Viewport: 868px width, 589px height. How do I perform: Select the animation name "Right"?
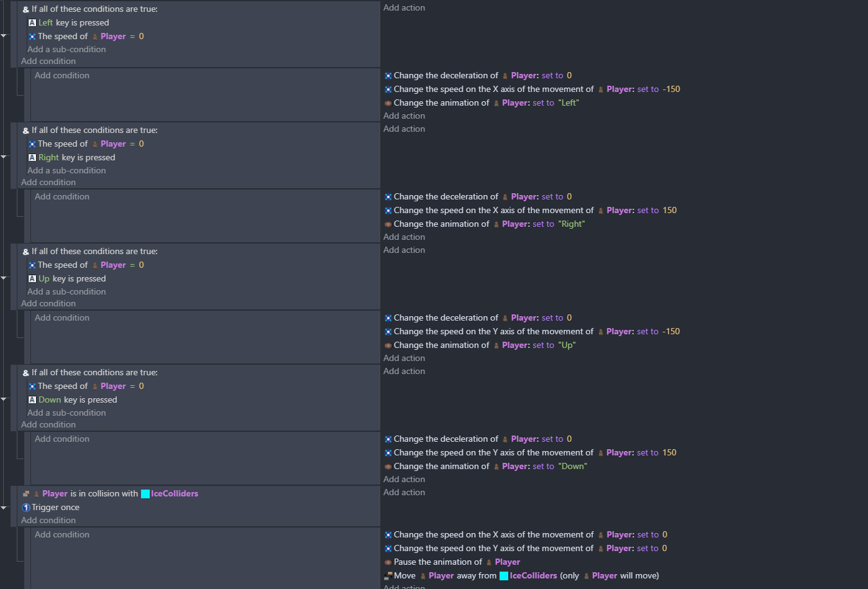572,224
